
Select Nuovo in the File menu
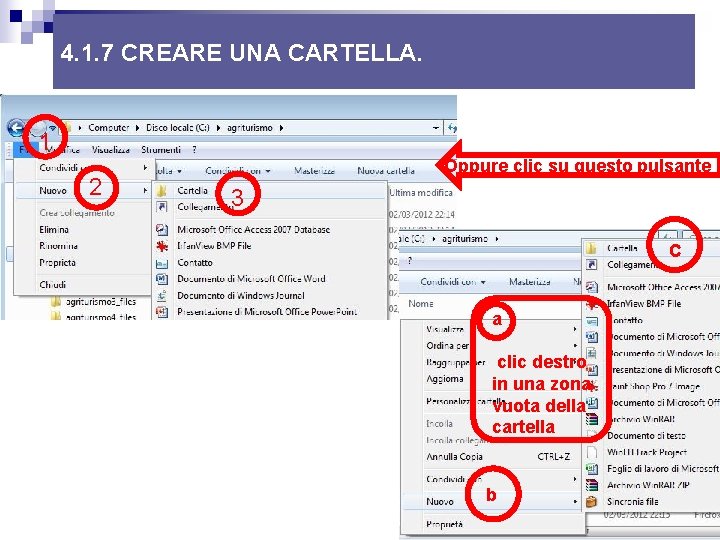53,191
